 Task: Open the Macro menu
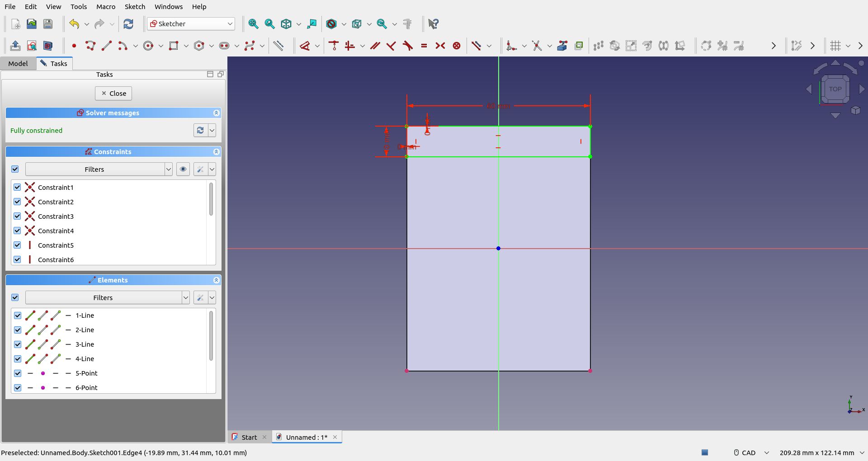coord(106,7)
